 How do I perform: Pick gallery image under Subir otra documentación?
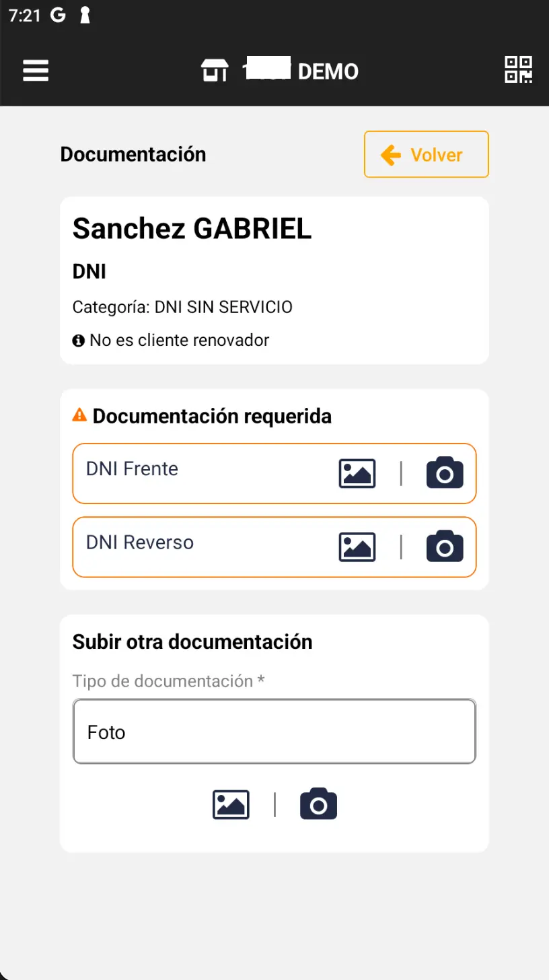[x=231, y=804]
